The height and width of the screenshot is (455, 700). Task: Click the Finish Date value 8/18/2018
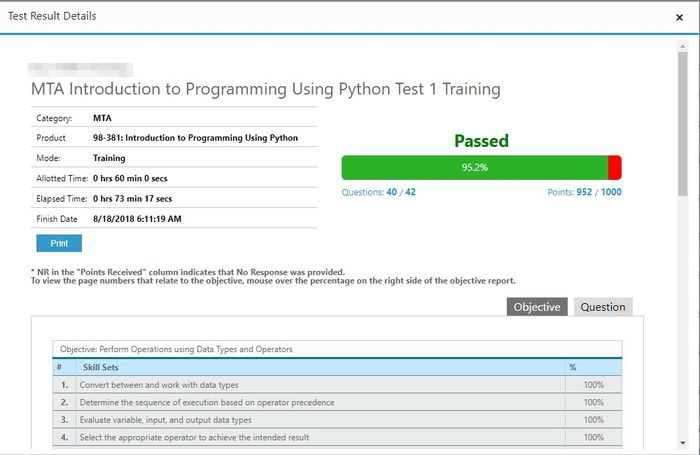137,218
